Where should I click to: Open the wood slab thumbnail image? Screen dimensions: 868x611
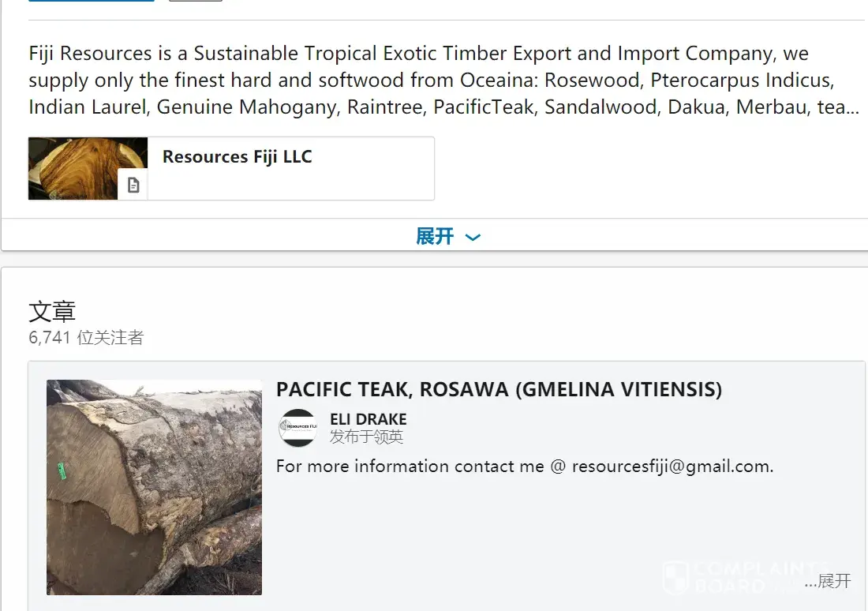coord(88,168)
